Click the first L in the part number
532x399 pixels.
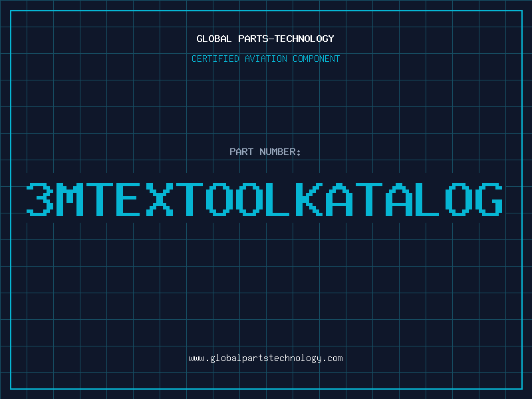coord(280,199)
